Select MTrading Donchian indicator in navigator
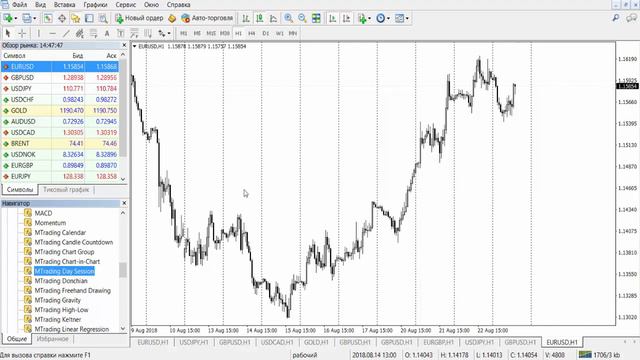Screen dimensions: 640x360 click(x=61, y=281)
